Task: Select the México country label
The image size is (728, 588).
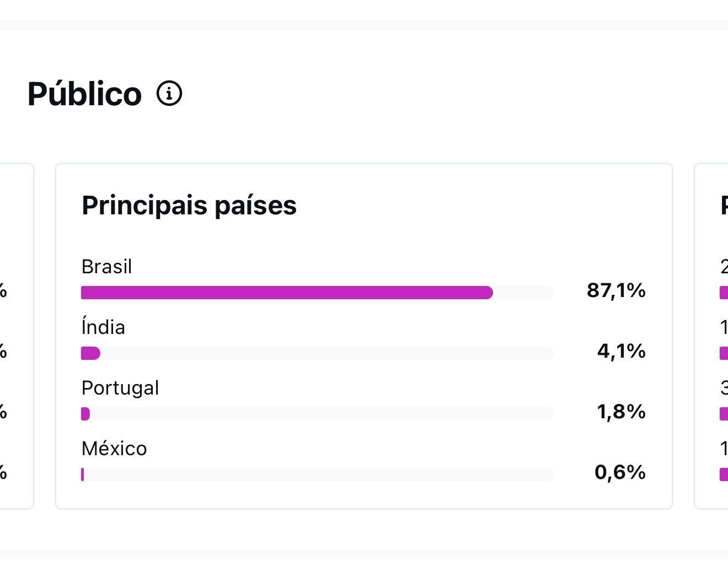Action: click(114, 449)
